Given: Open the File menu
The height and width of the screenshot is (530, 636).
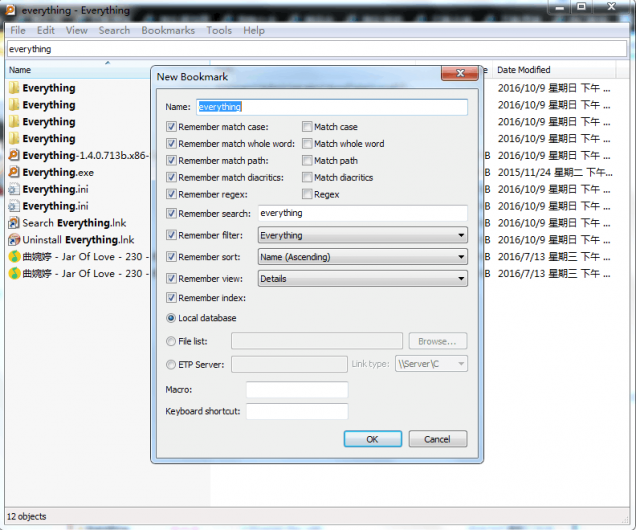Looking at the screenshot, I should pos(18,30).
